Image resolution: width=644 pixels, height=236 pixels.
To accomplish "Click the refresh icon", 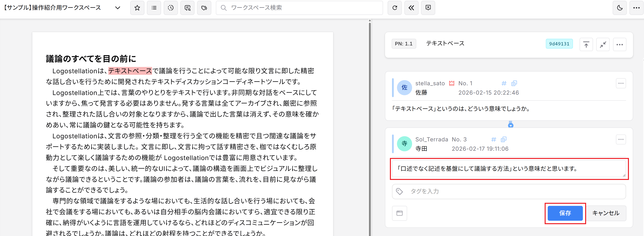I will (395, 8).
